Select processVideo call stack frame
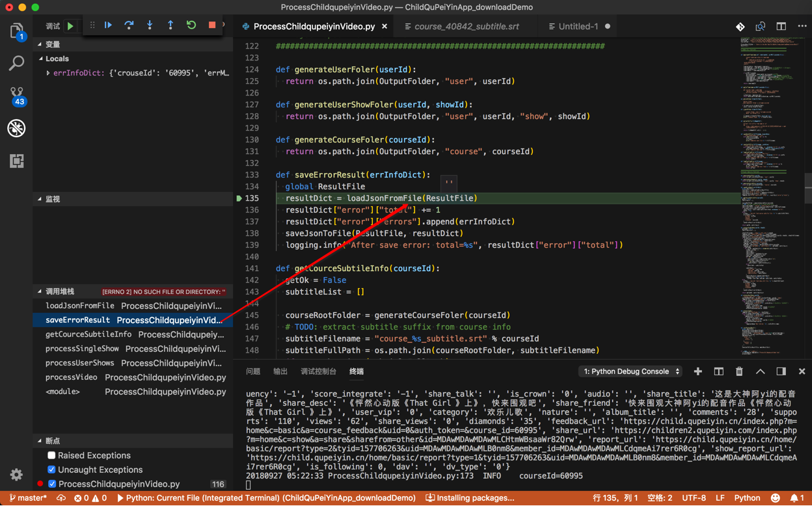The image size is (812, 506). coord(133,377)
